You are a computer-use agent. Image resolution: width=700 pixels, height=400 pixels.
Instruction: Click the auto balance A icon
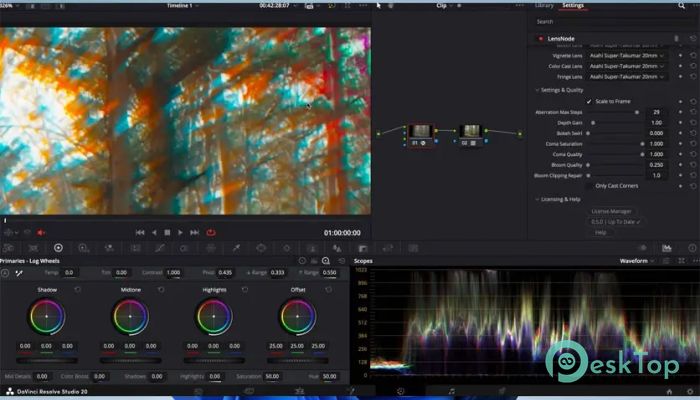pos(5,272)
